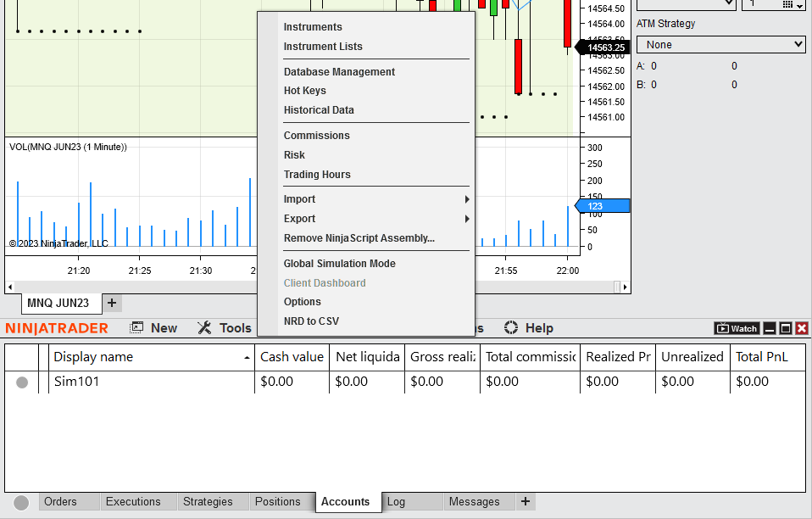The height and width of the screenshot is (519, 812).
Task: Choose Historical Data
Action: 319,110
